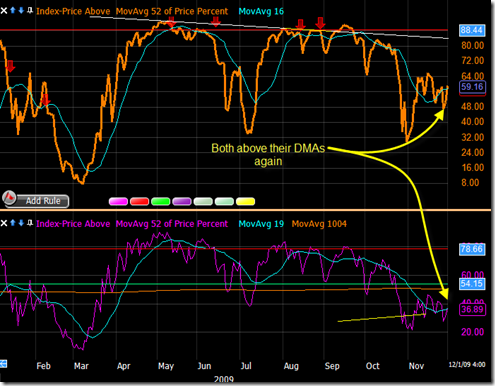Pick the pale green swatch next to yellow
Viewport: 495px width, 386px height.
[224, 201]
